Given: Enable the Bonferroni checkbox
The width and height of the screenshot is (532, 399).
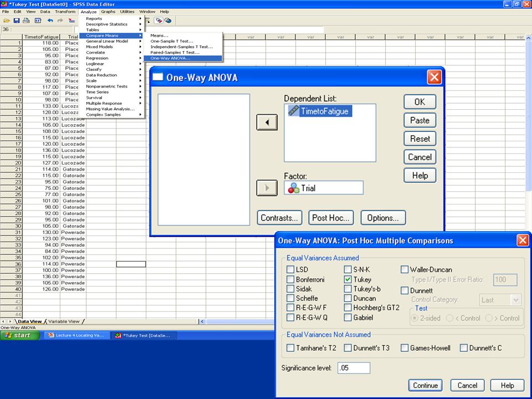Looking at the screenshot, I should click(x=290, y=279).
